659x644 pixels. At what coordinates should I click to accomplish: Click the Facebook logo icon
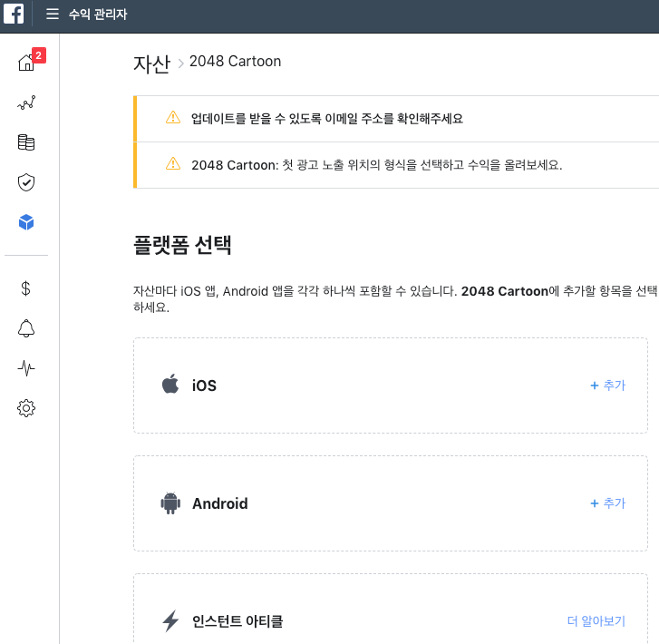click(14, 14)
